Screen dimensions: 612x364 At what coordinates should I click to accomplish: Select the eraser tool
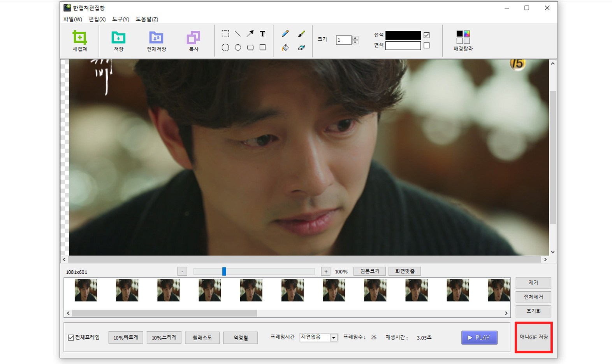301,47
